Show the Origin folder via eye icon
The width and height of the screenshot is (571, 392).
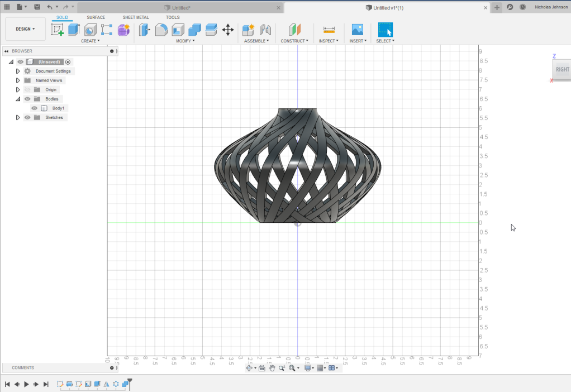point(27,90)
